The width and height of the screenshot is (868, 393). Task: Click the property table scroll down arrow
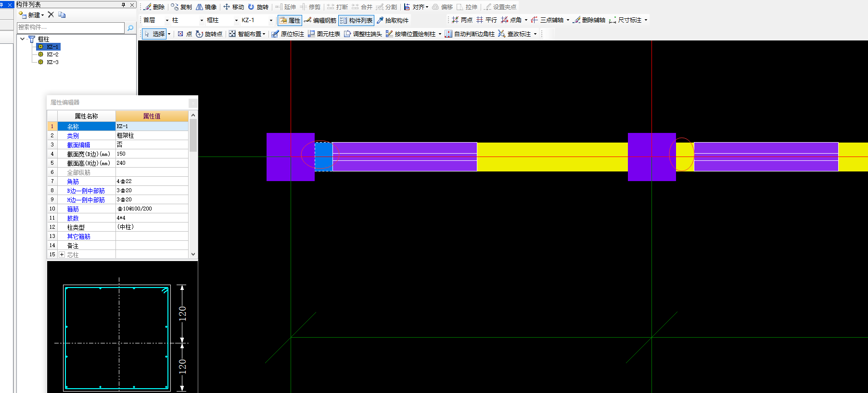193,254
